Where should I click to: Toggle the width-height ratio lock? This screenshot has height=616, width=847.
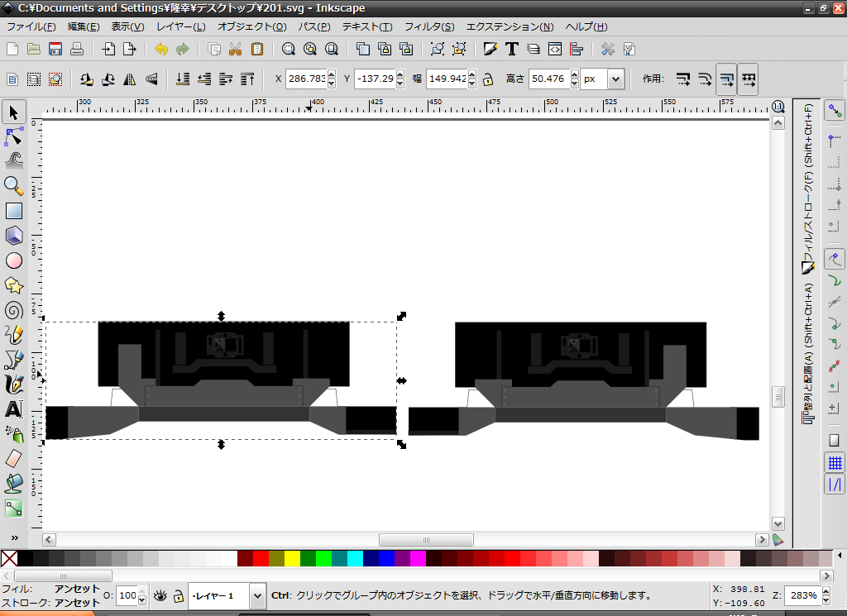(488, 79)
